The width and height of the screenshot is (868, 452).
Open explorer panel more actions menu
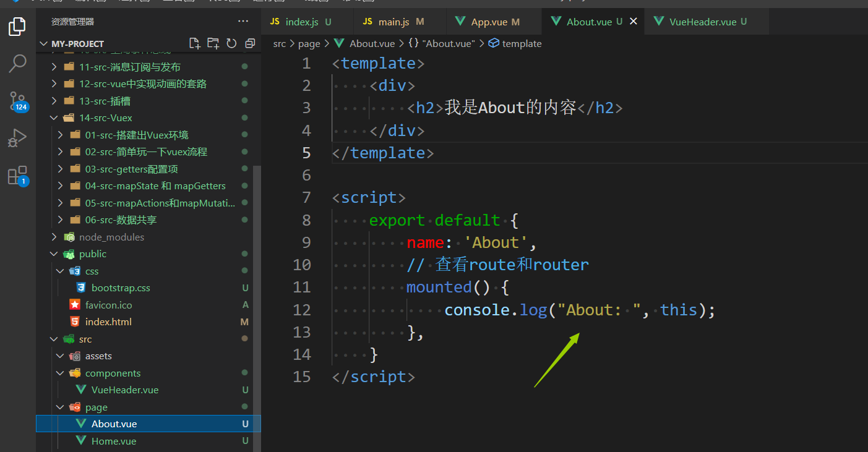click(243, 22)
